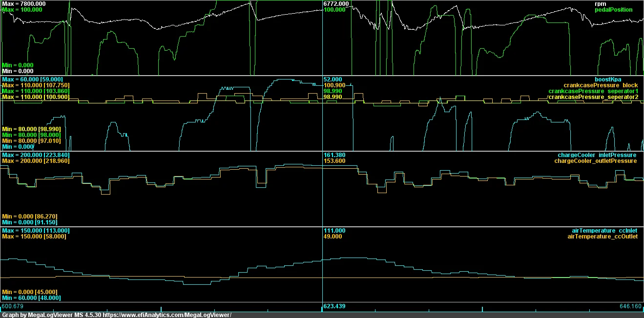Select the green cursor value 98.990
The height and width of the screenshot is (318, 644).
point(333,91)
